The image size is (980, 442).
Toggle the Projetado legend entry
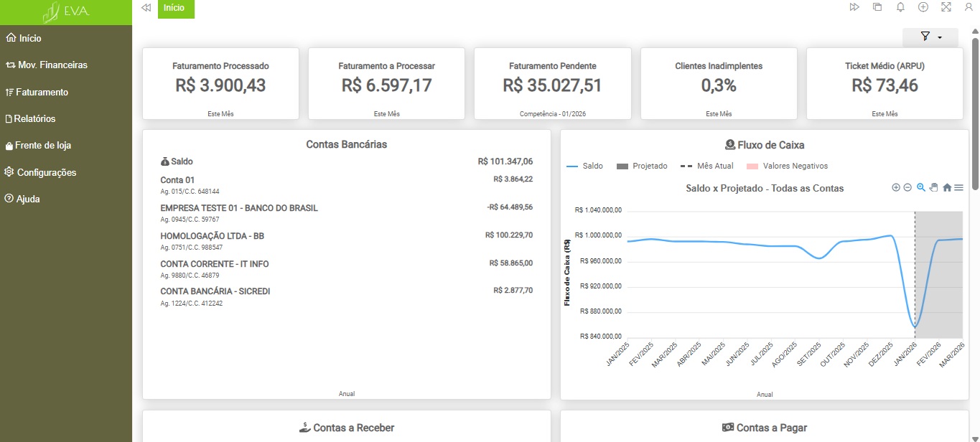(x=642, y=166)
